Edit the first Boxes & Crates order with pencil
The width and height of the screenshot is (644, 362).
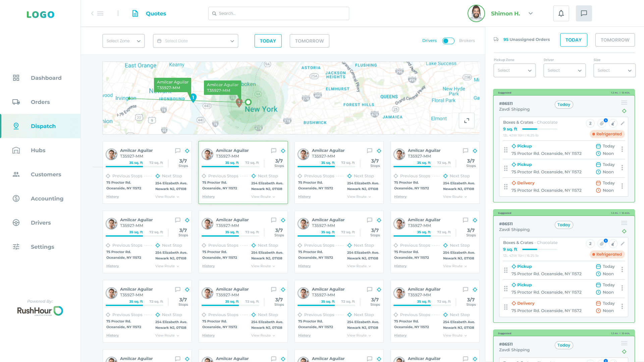tap(623, 123)
